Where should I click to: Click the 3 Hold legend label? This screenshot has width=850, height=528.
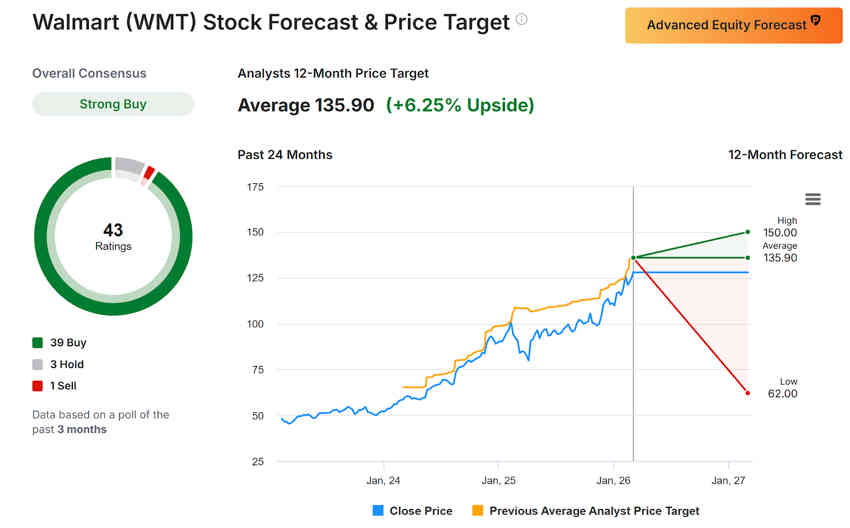point(68,365)
